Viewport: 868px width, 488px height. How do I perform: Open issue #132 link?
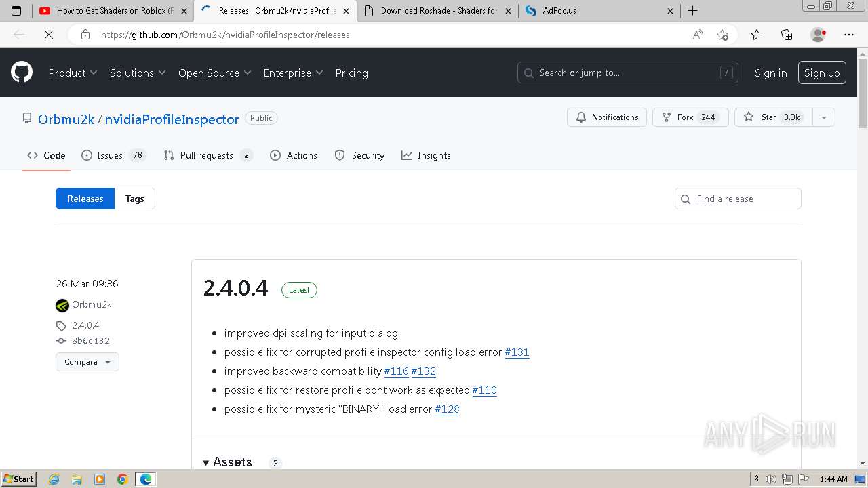click(423, 371)
